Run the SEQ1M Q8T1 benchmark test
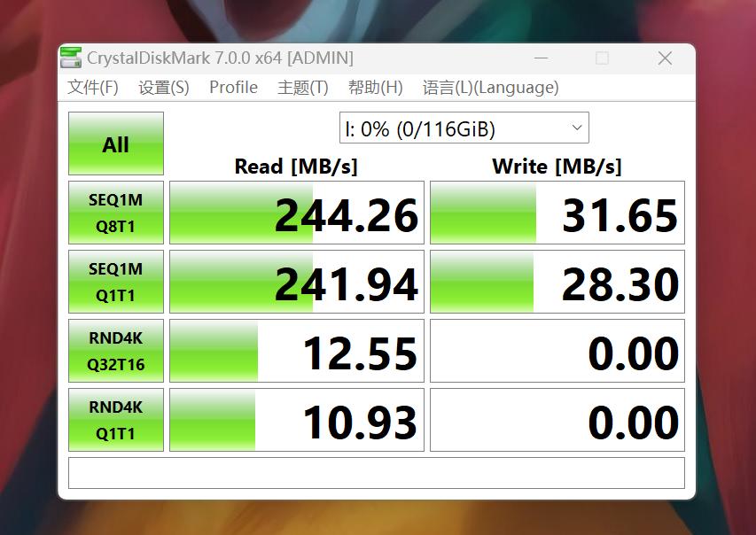Image resolution: width=756 pixels, height=535 pixels. (x=115, y=212)
